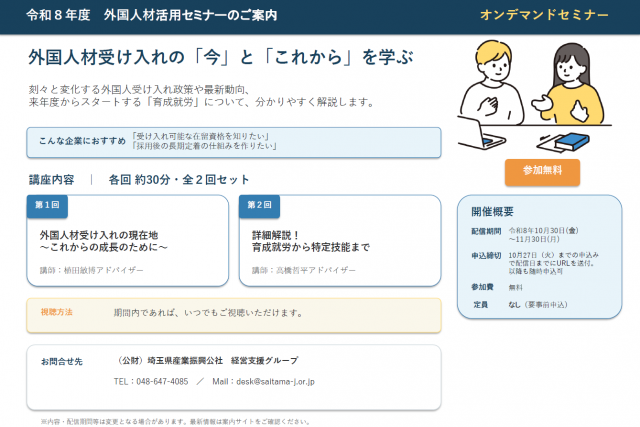Click the email address desk@saitama-j.or.jp
This screenshot has width=640, height=427.
(x=276, y=382)
